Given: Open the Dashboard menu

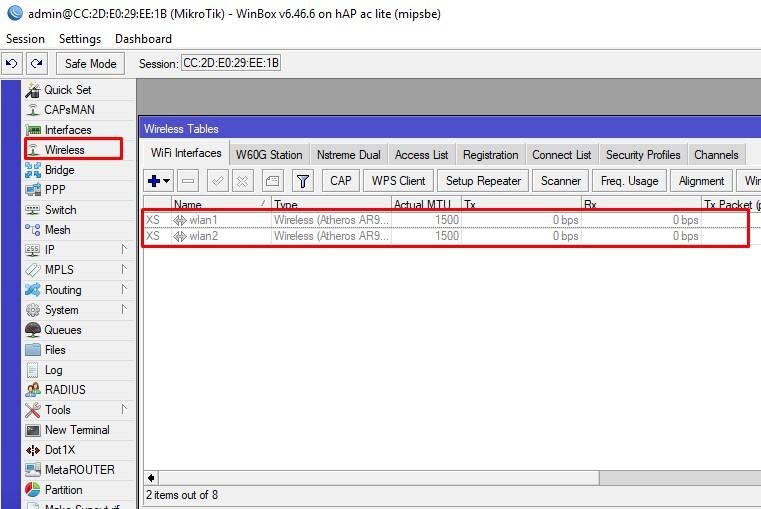Looking at the screenshot, I should pyautogui.click(x=143, y=39).
